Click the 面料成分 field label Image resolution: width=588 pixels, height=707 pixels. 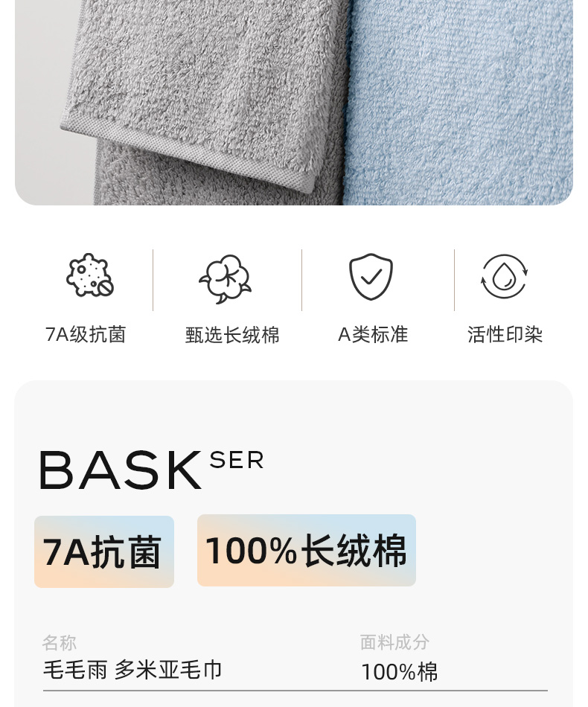(x=394, y=642)
